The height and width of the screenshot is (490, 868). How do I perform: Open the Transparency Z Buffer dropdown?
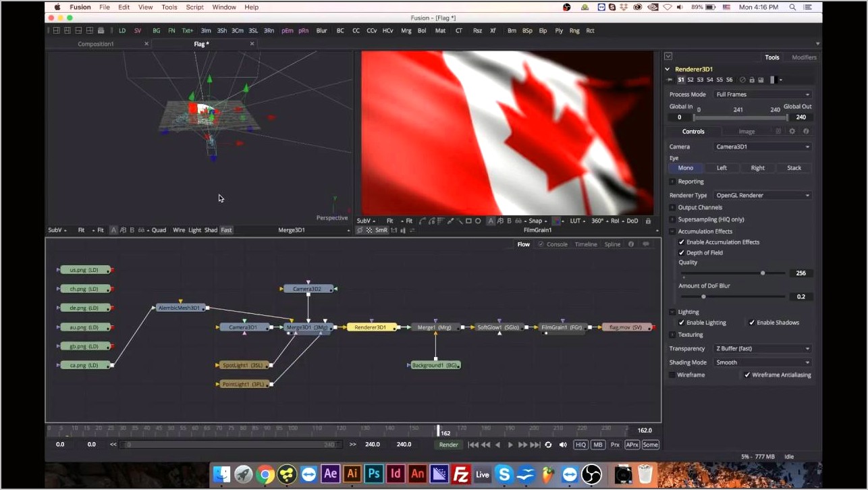763,348
